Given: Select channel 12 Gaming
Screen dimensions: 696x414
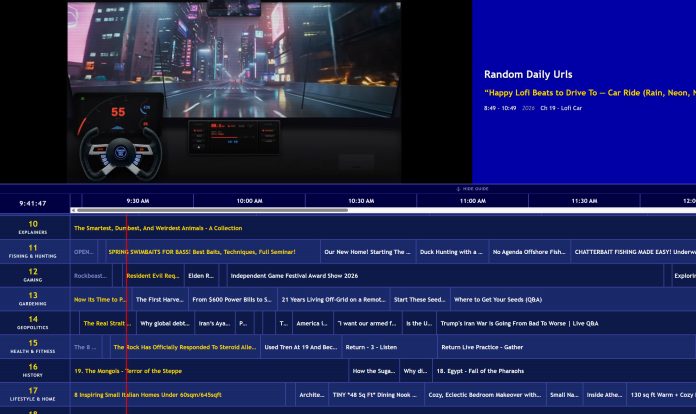Looking at the screenshot, I should tap(33, 275).
